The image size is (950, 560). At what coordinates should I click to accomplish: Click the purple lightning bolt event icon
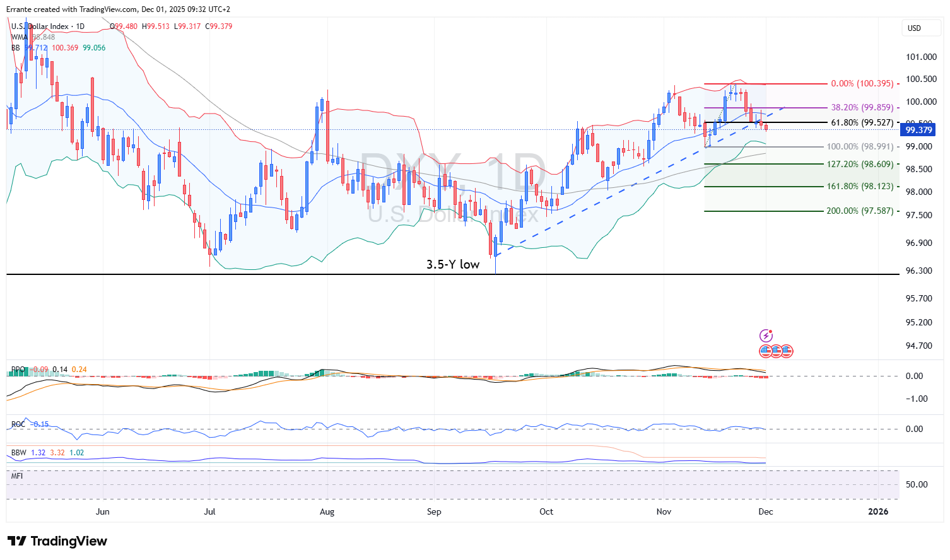tap(766, 335)
